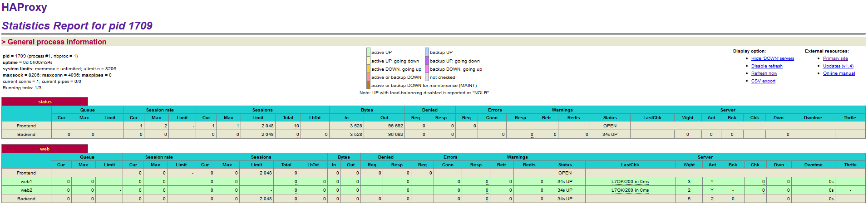
Task: Click sessions total '10' in status Frontend
Action: tap(296, 126)
